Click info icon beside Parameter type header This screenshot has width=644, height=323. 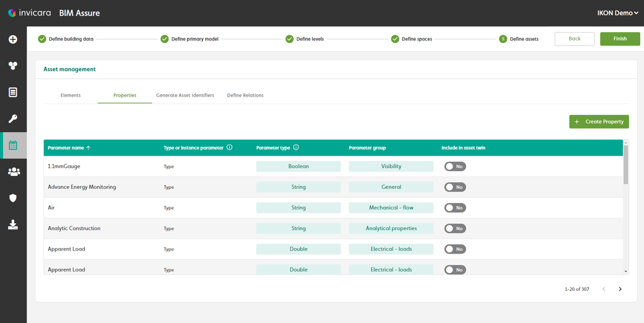[x=296, y=148]
